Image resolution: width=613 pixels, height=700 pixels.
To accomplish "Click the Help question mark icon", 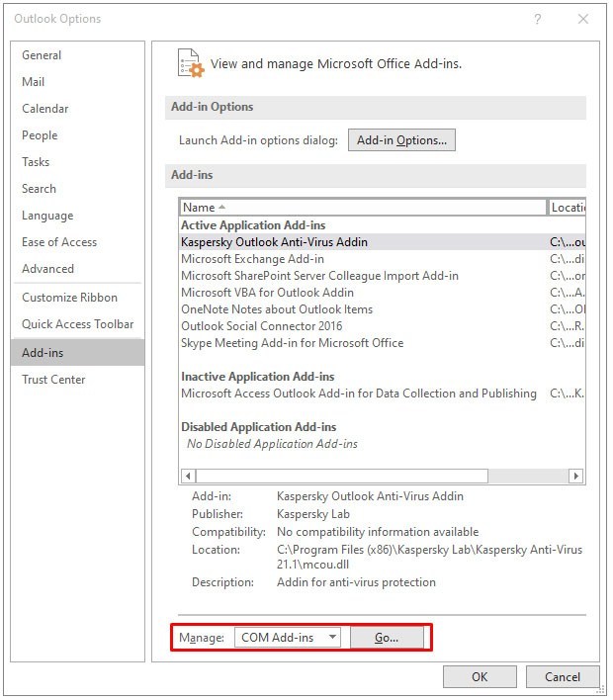I will tap(538, 19).
